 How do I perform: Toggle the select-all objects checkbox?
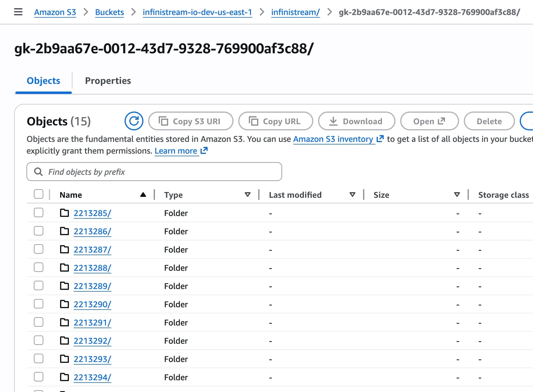pyautogui.click(x=39, y=194)
